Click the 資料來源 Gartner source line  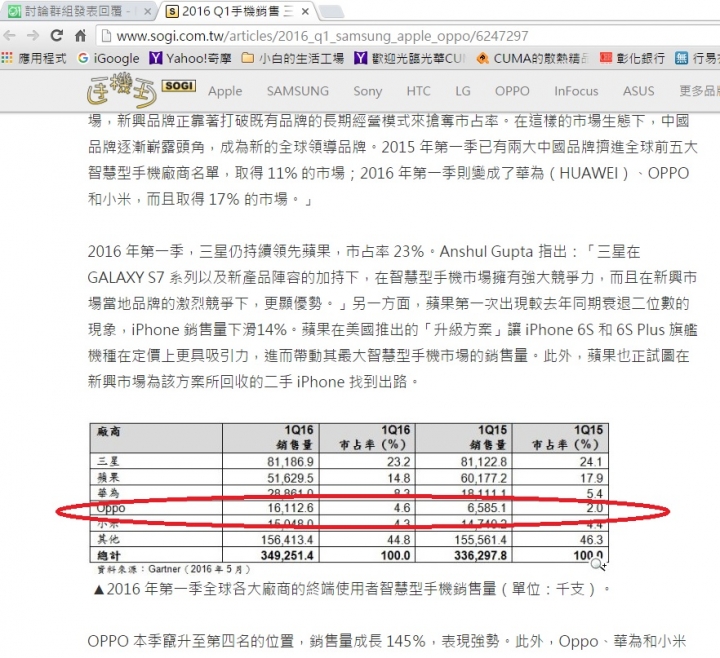click(x=174, y=569)
